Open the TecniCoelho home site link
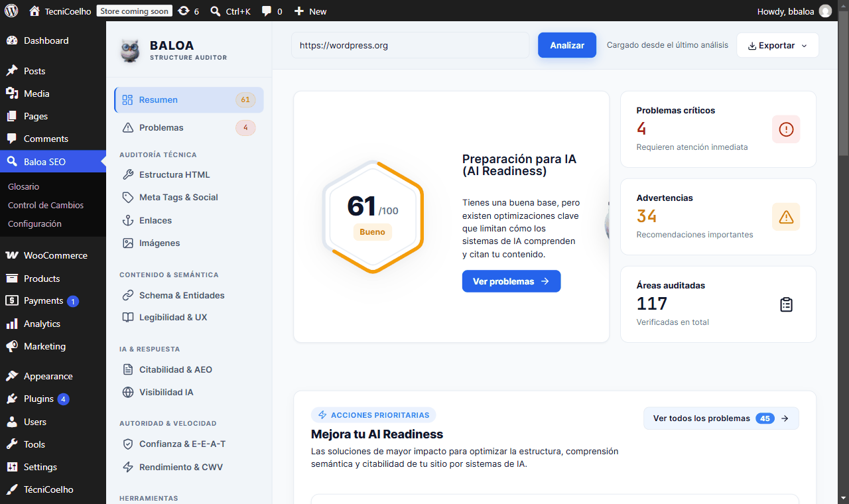 point(60,11)
